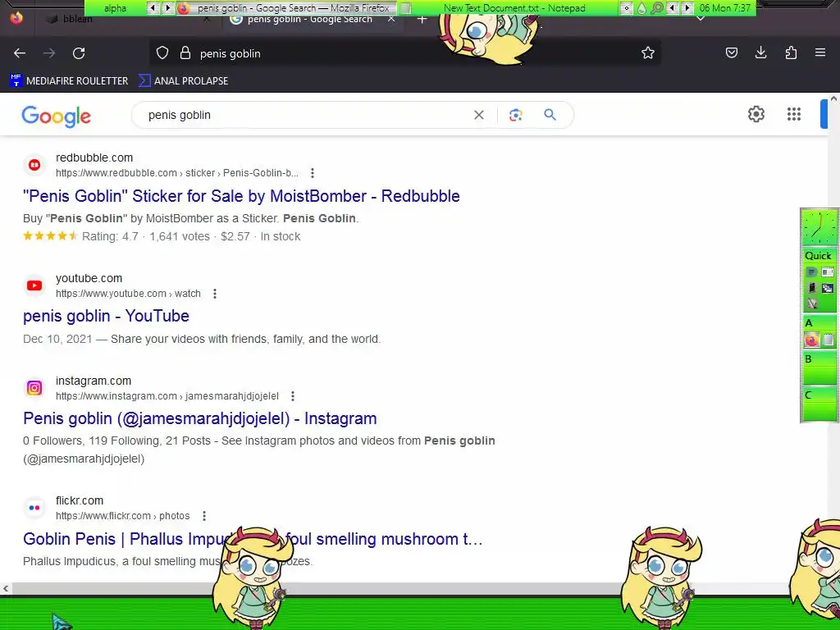
Task: Go back to the previous page
Action: (20, 53)
